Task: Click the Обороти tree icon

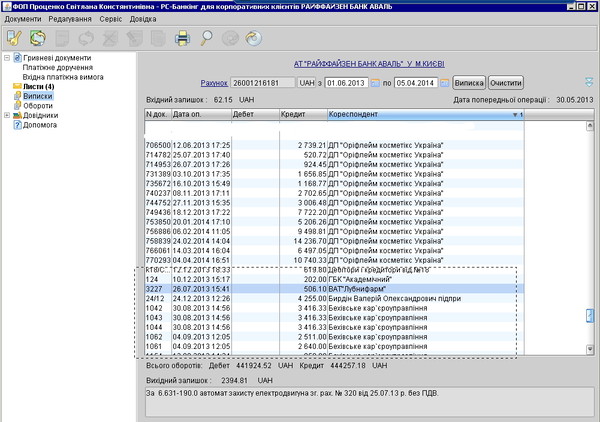Action: click(17, 105)
